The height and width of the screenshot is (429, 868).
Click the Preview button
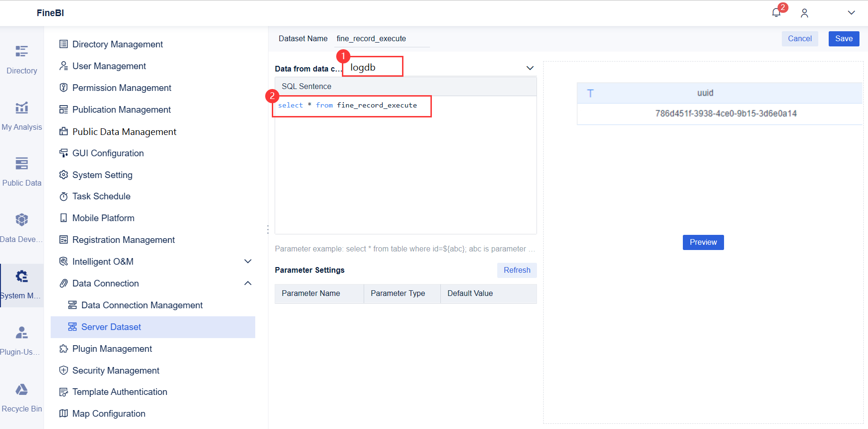[703, 242]
